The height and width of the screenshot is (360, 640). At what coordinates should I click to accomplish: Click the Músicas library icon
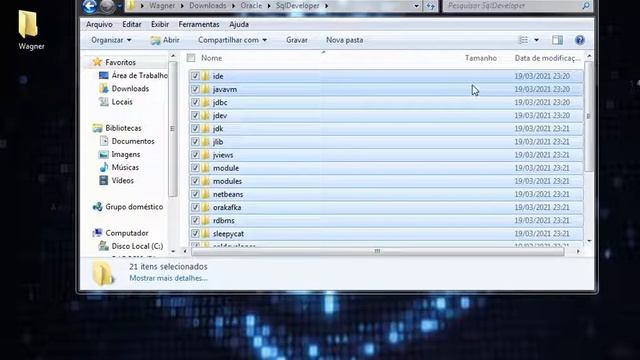(104, 167)
